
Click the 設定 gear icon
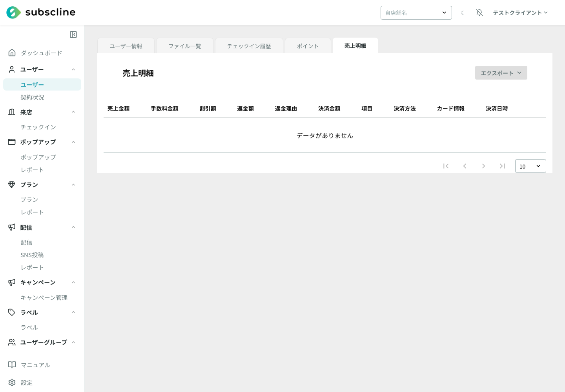pos(12,383)
